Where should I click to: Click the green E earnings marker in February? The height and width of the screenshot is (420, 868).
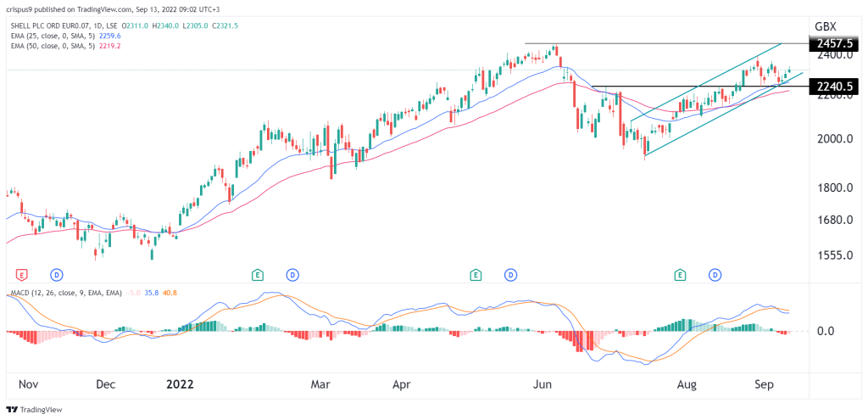point(257,274)
